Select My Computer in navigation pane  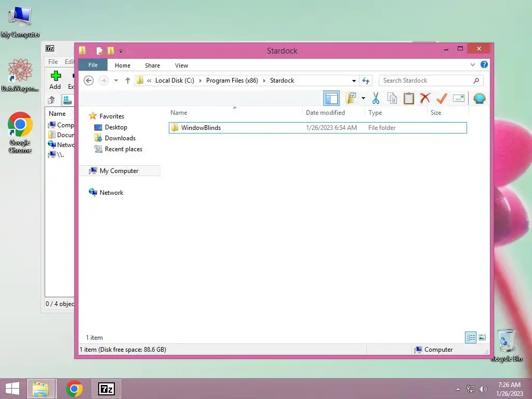119,170
